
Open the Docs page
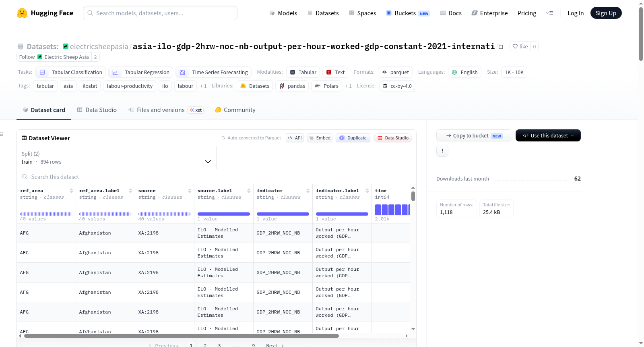(x=451, y=13)
